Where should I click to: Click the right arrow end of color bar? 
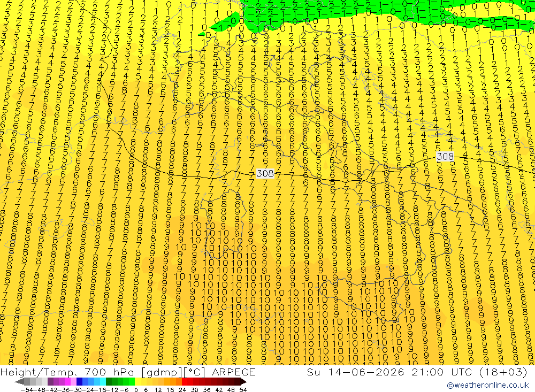[243, 381]
